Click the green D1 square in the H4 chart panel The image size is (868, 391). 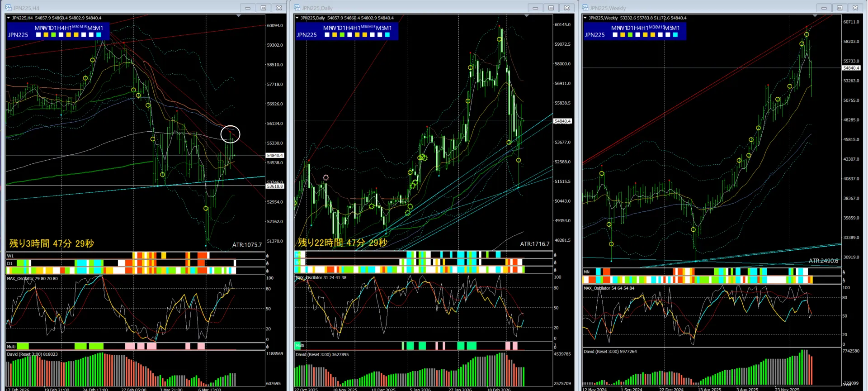pyautogui.click(x=54, y=35)
